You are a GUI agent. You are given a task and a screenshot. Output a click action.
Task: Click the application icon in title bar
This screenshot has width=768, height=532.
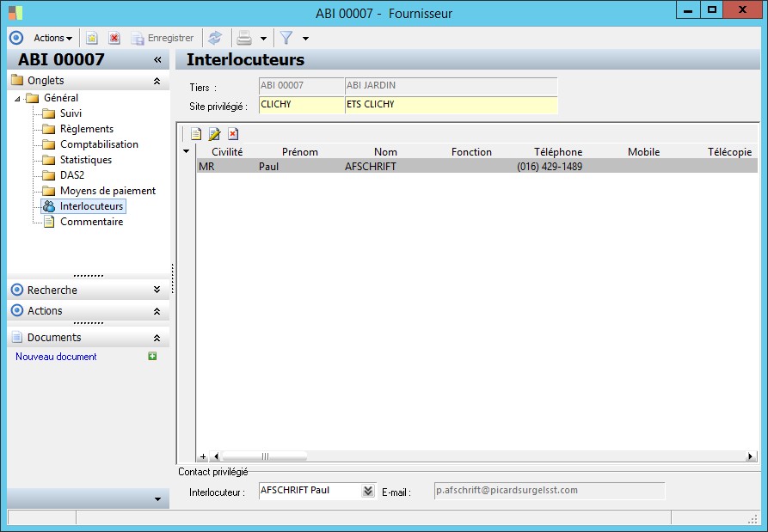[15, 13]
